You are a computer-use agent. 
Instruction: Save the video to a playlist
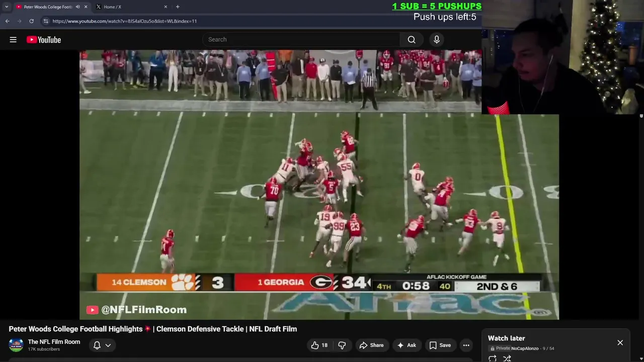point(440,345)
